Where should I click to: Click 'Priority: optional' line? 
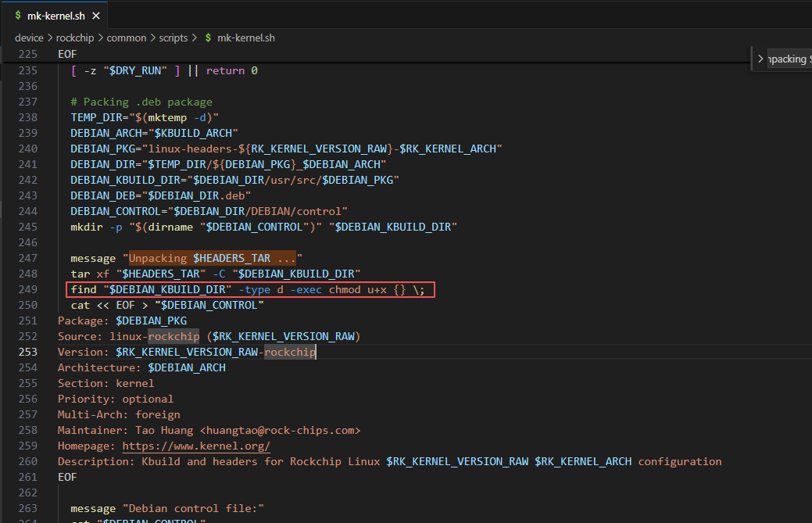pyautogui.click(x=116, y=399)
